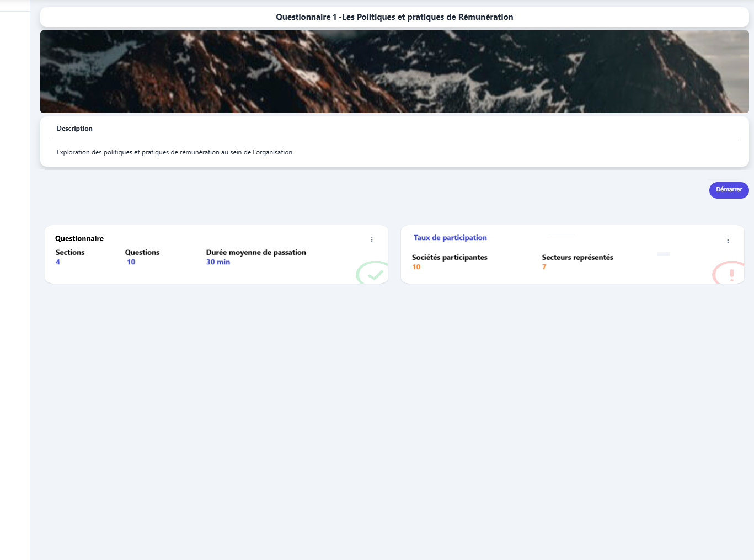Click the Questionnaire card title
The width and height of the screenshot is (754, 560).
[79, 239]
